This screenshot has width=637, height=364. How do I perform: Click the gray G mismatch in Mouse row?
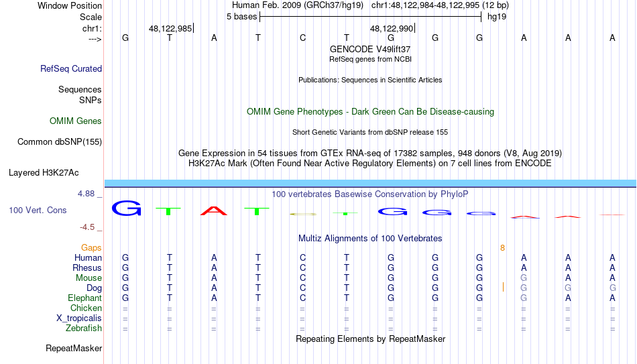tap(524, 278)
